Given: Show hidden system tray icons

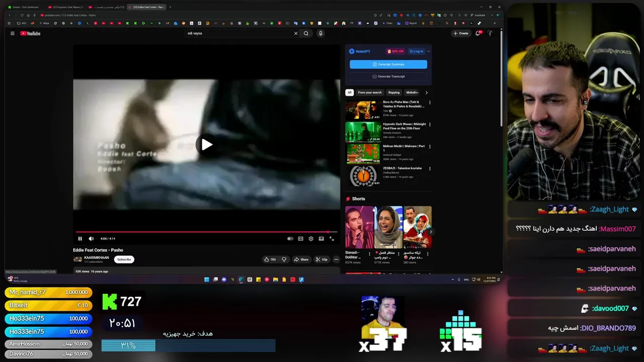Looking at the screenshot, I should 453,280.
